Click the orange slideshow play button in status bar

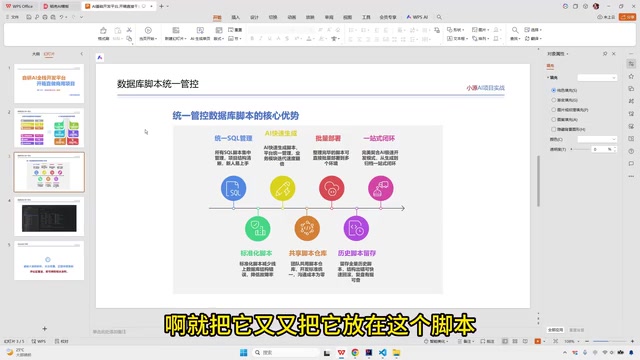tap(538, 341)
